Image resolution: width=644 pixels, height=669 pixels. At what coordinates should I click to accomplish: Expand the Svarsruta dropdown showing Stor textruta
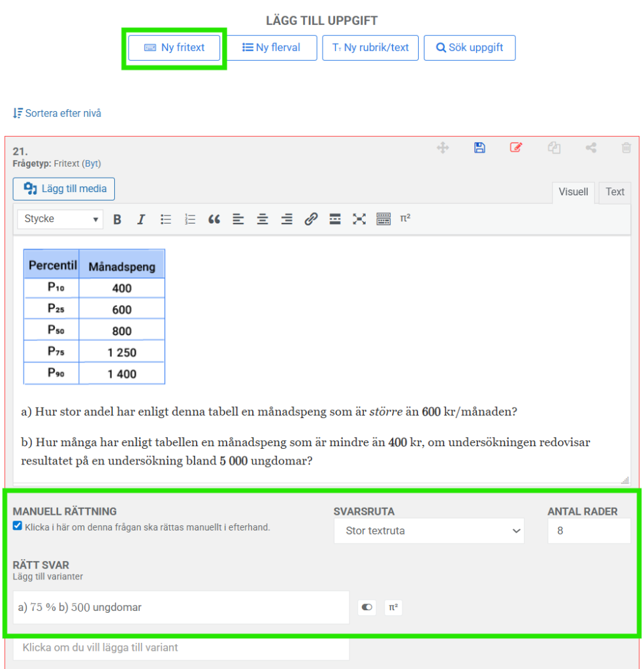428,531
